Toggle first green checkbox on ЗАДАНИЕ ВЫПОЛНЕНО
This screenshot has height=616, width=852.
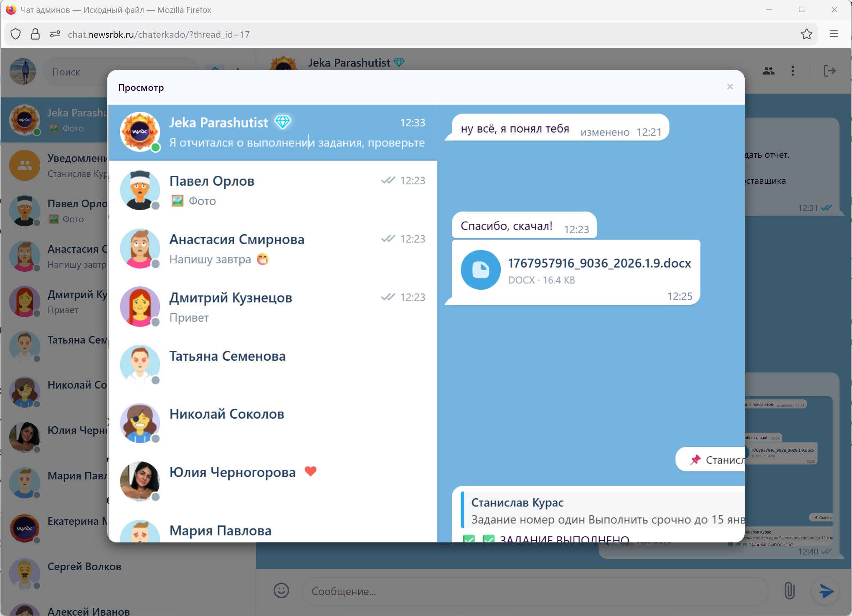[x=469, y=539]
